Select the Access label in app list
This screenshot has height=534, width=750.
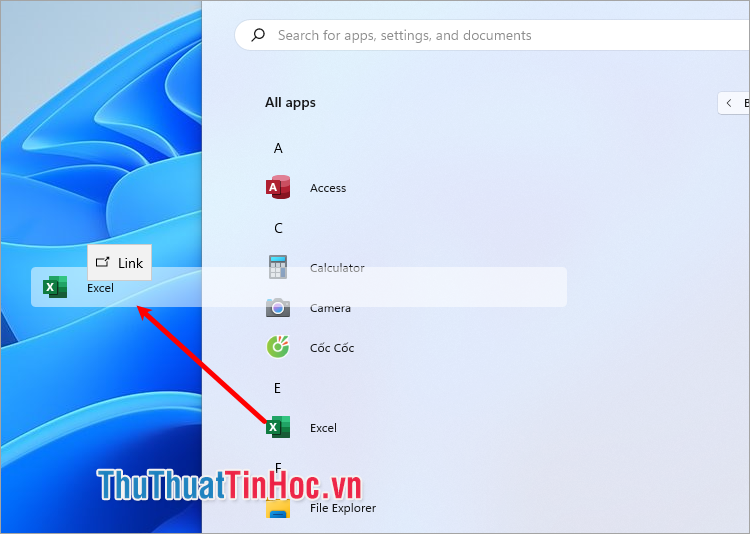coord(328,188)
